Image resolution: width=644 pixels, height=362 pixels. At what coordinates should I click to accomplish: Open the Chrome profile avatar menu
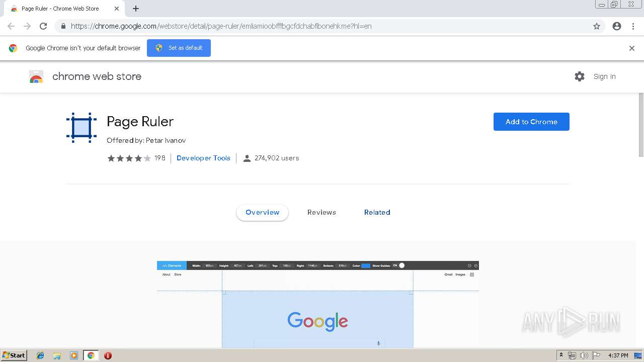[617, 26]
